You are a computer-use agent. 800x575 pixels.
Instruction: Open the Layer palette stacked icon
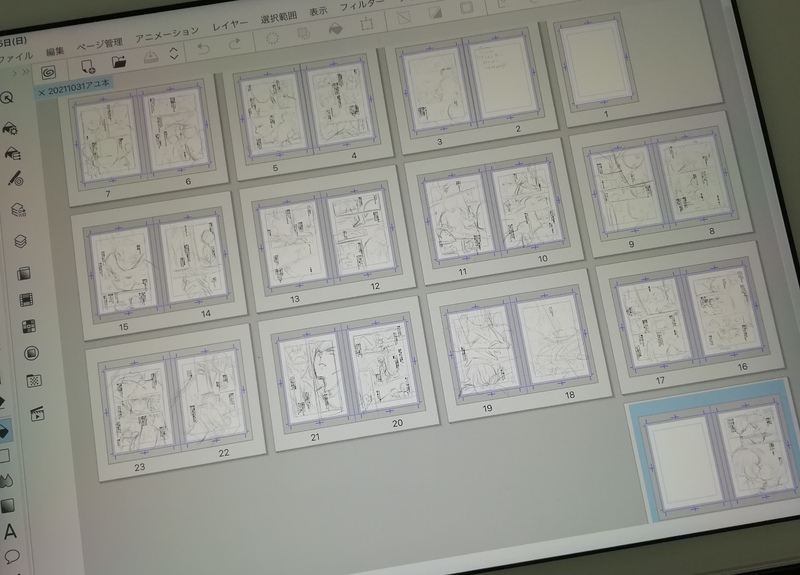tap(21, 241)
